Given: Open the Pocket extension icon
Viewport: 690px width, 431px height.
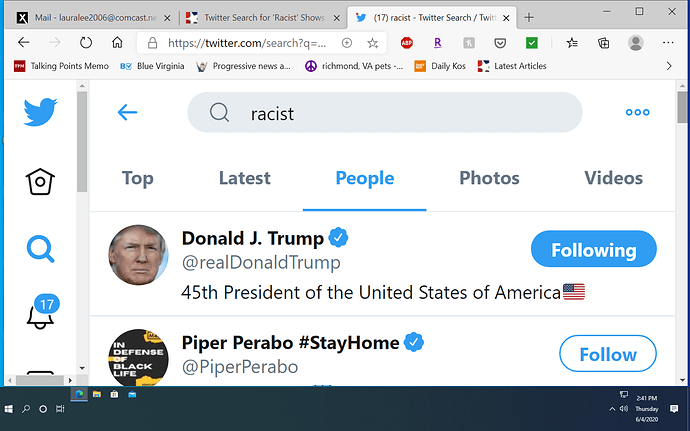Looking at the screenshot, I should 500,43.
